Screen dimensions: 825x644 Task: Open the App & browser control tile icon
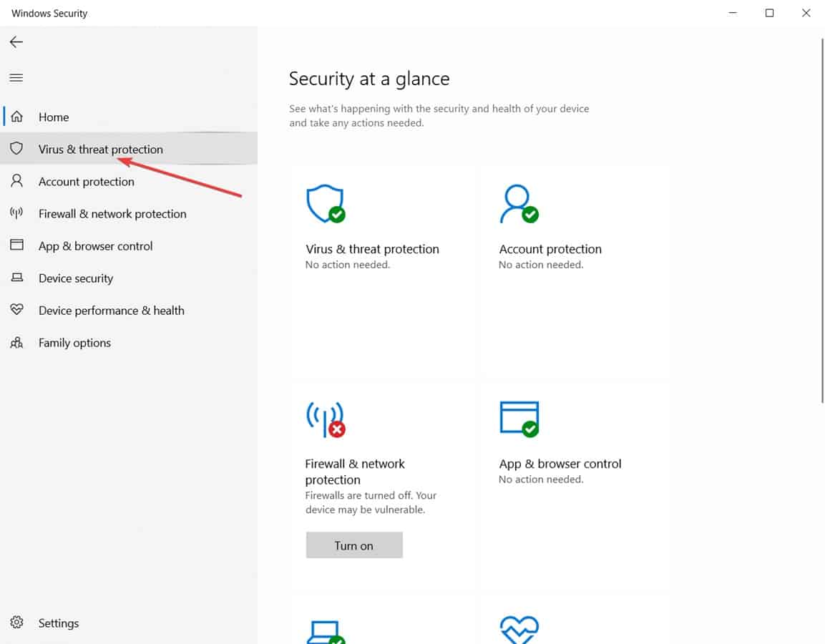coord(519,419)
